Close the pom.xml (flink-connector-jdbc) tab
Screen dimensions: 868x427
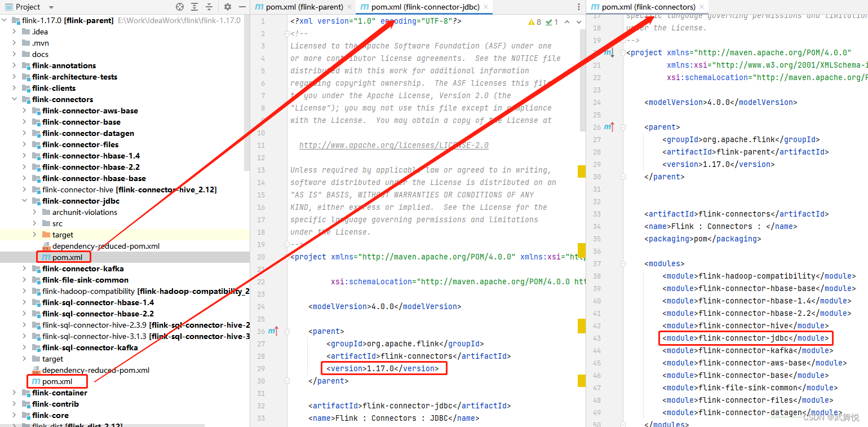(x=485, y=7)
